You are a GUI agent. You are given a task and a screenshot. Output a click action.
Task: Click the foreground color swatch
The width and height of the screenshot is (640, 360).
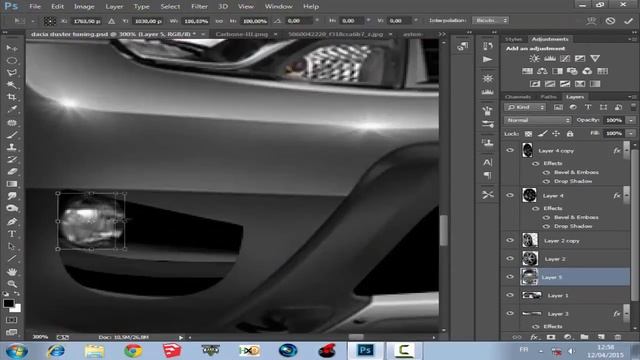click(x=8, y=303)
